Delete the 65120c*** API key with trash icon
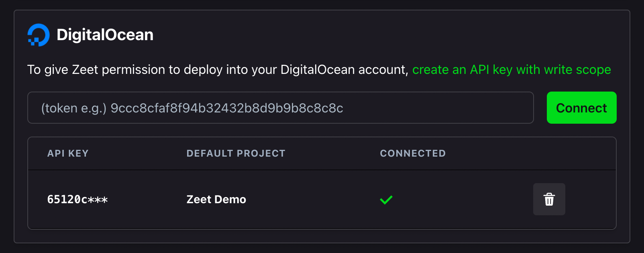The image size is (644, 253). point(549,199)
